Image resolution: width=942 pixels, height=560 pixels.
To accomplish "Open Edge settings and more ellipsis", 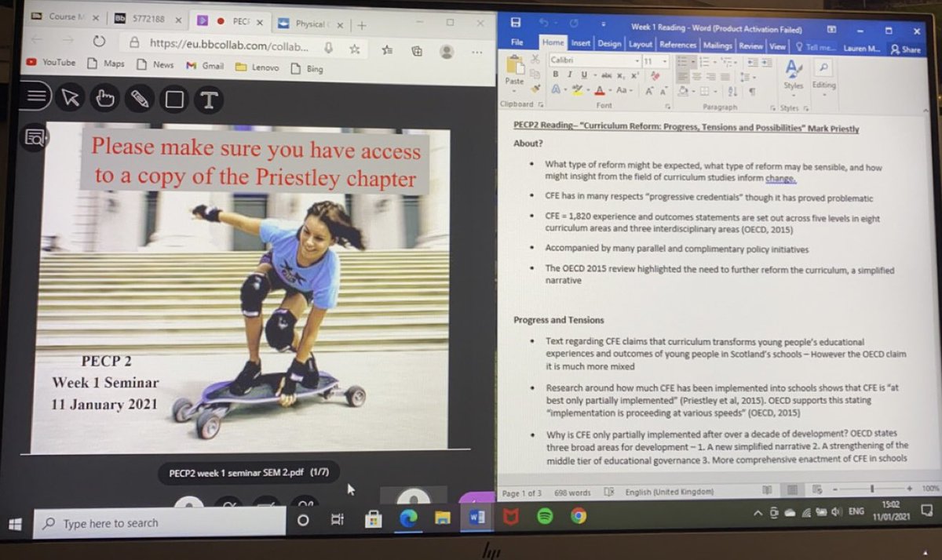I will [478, 52].
